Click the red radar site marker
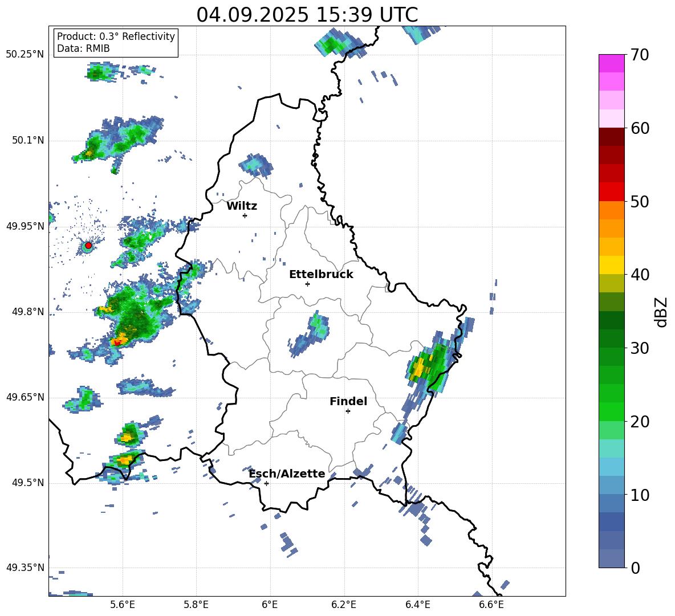Viewport: 675px width, 616px height. tap(88, 246)
